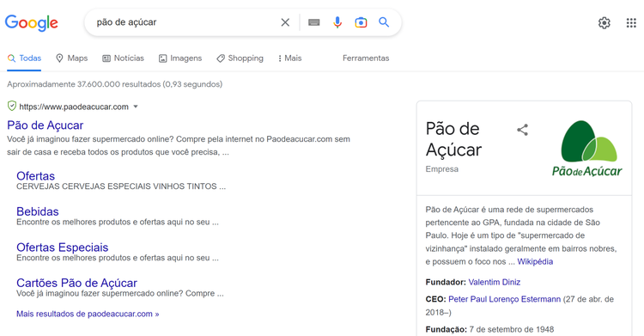Screen dimensions: 644x336
Task: Open Ferramentas search tools
Action: coord(366,58)
